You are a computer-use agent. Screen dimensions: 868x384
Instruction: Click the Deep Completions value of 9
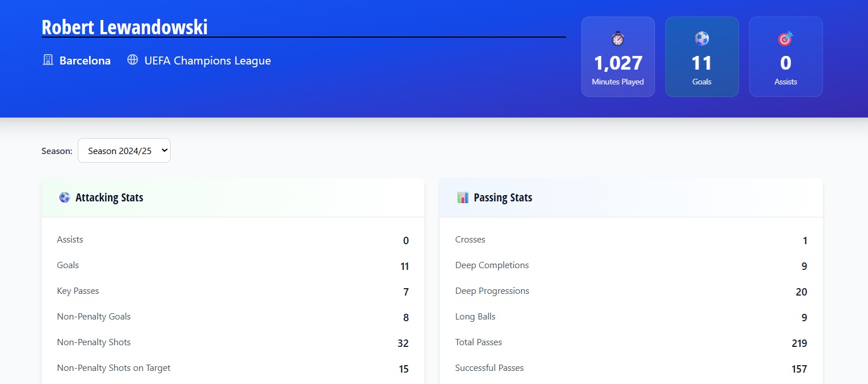(804, 266)
